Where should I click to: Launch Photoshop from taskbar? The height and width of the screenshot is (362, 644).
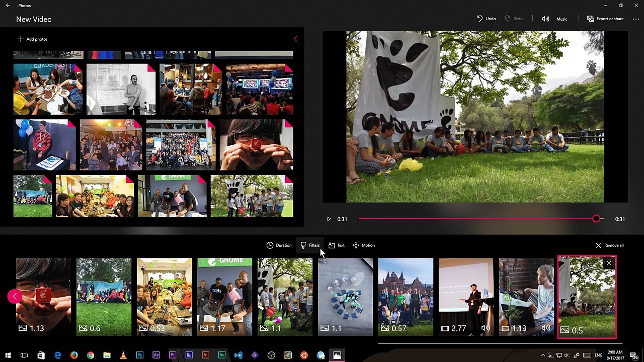(139, 355)
